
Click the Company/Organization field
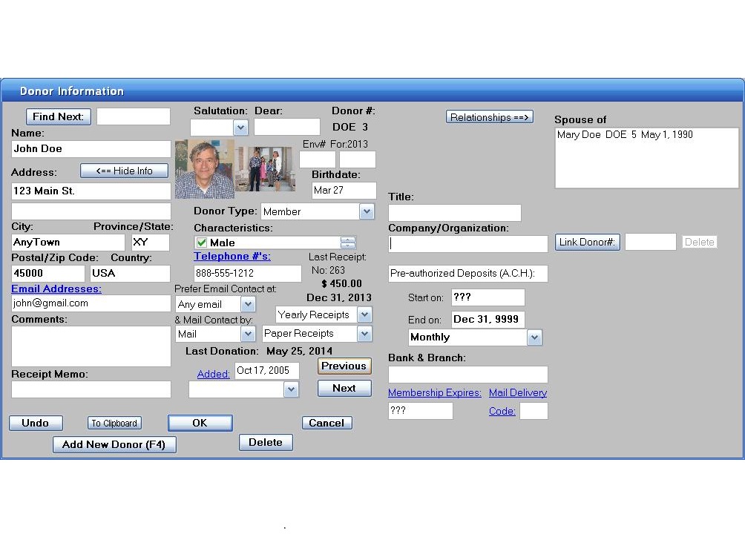(468, 244)
